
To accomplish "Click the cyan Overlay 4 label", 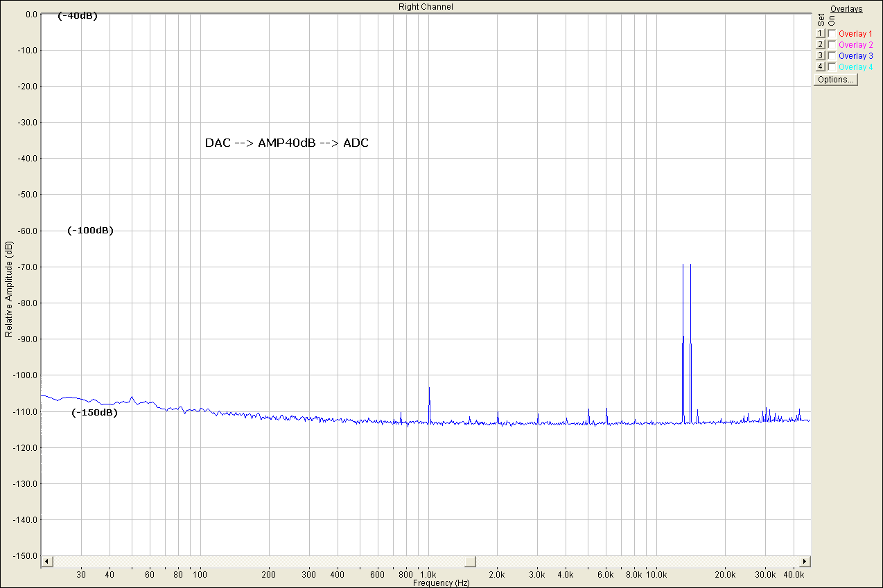I will click(x=855, y=66).
